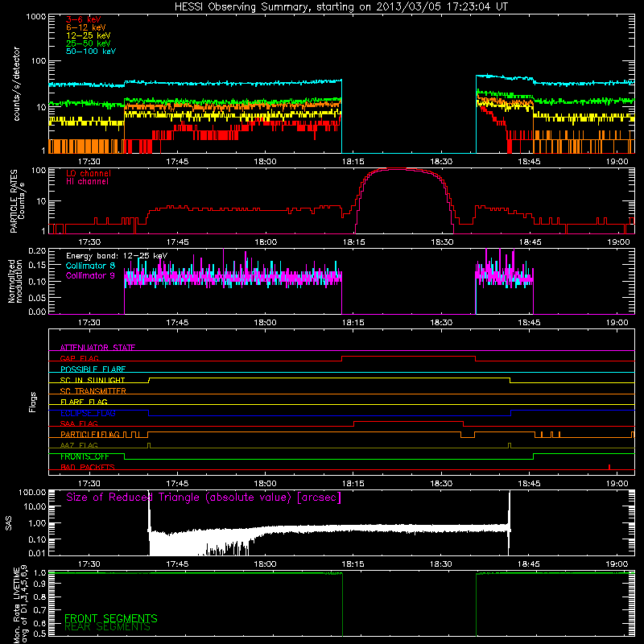Image resolution: width=644 pixels, height=644 pixels.
Task: Select the Collimator 9 legend label
Action: click(x=90, y=275)
